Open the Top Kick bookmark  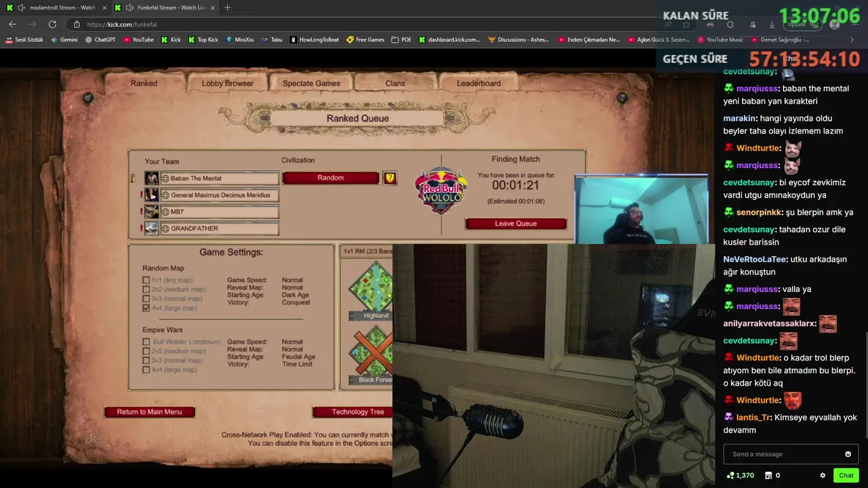tap(203, 39)
